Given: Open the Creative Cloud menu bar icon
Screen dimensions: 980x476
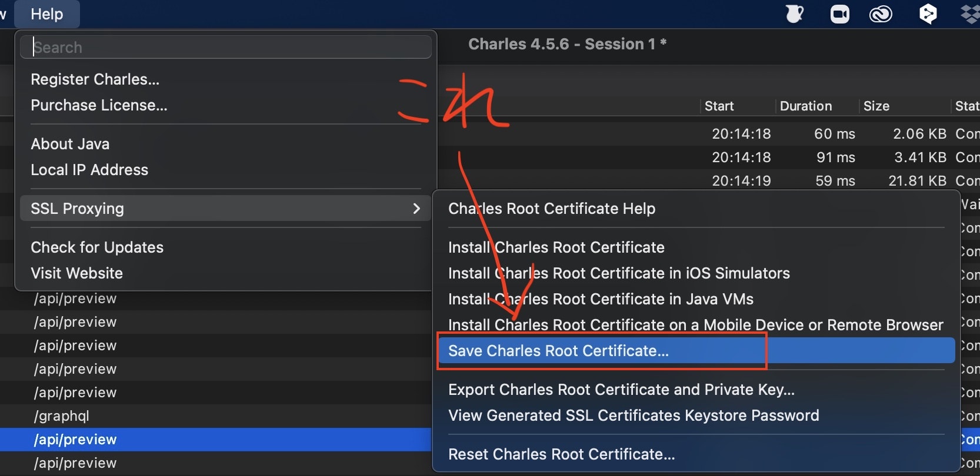Looking at the screenshot, I should [881, 14].
